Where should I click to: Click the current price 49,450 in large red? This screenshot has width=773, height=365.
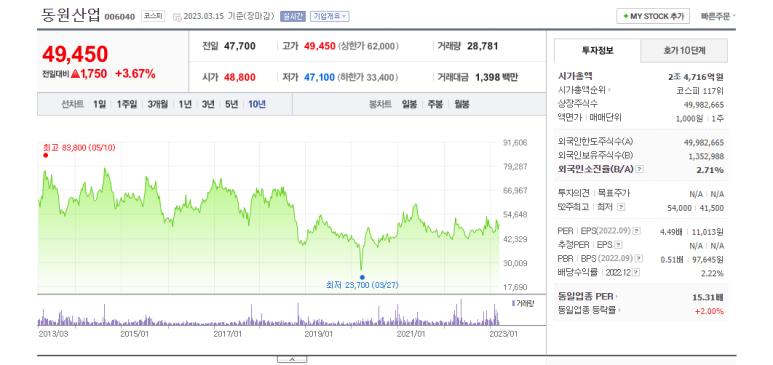point(75,54)
